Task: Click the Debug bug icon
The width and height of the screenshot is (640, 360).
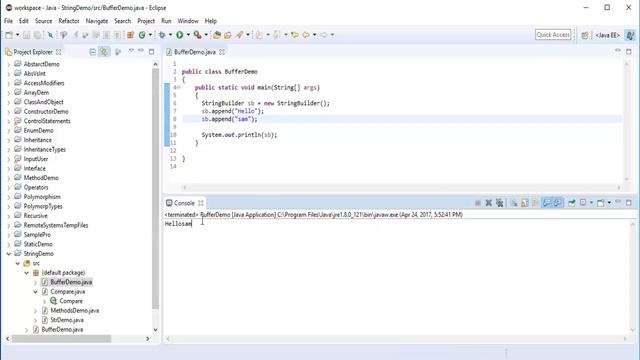Action: 162,35
